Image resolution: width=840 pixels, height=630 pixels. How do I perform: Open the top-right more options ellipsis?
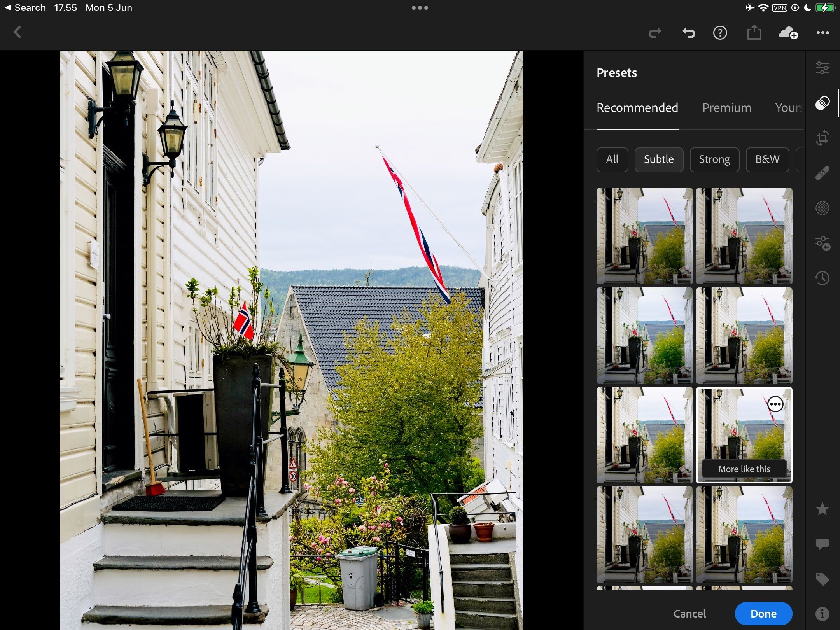tap(822, 33)
